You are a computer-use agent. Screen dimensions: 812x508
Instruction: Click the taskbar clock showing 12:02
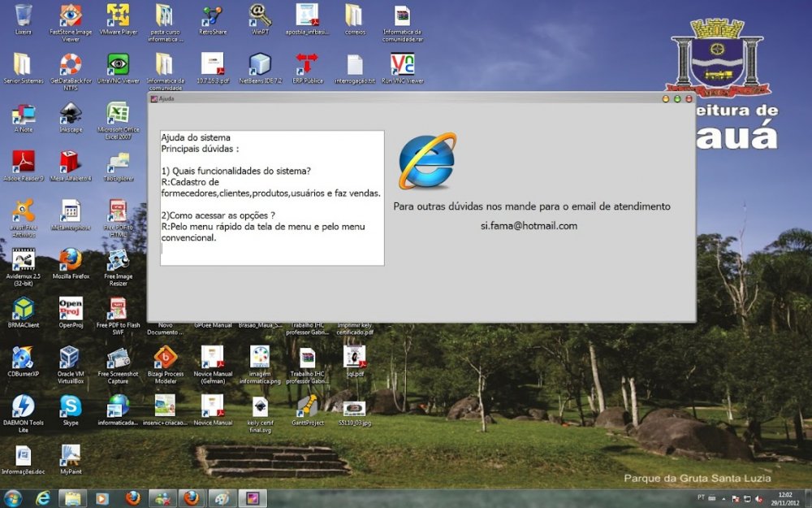click(x=785, y=498)
